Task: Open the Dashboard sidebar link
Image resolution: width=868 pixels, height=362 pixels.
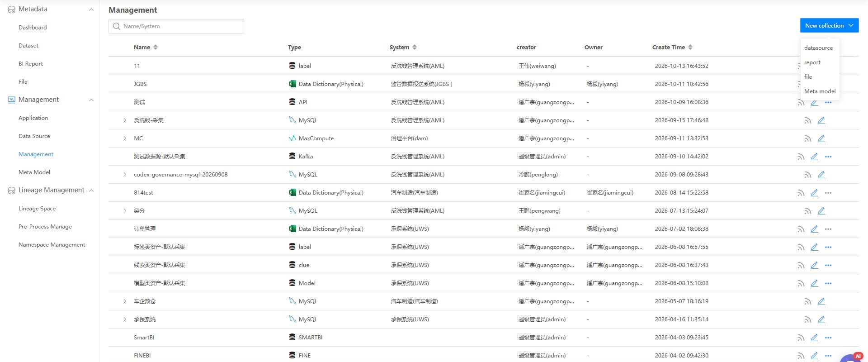Action: point(33,28)
